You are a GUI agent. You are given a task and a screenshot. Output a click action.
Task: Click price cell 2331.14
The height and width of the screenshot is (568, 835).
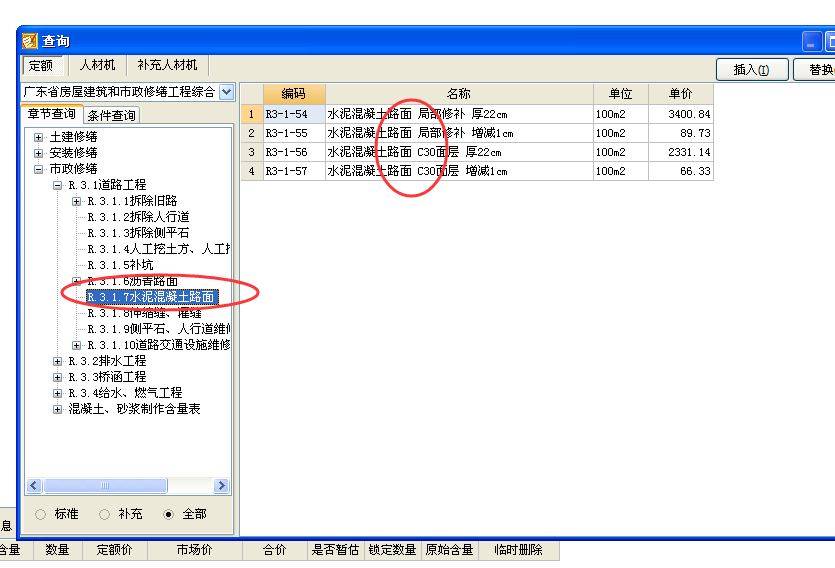click(681, 152)
